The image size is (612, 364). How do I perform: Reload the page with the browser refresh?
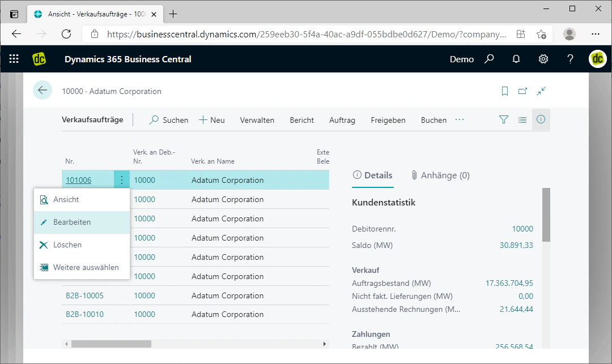pyautogui.click(x=66, y=34)
